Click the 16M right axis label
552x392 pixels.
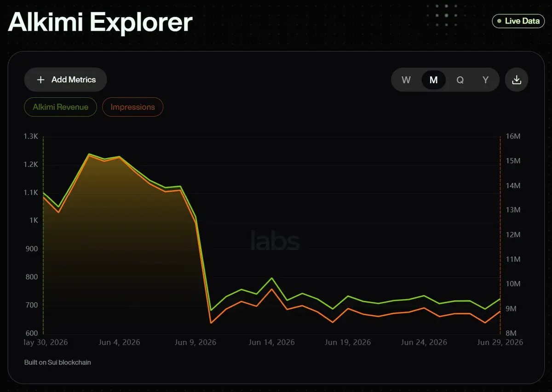513,136
